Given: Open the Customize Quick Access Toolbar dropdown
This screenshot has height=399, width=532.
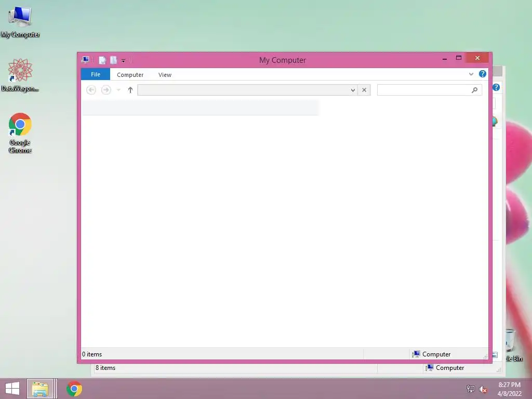Looking at the screenshot, I should click(x=124, y=60).
